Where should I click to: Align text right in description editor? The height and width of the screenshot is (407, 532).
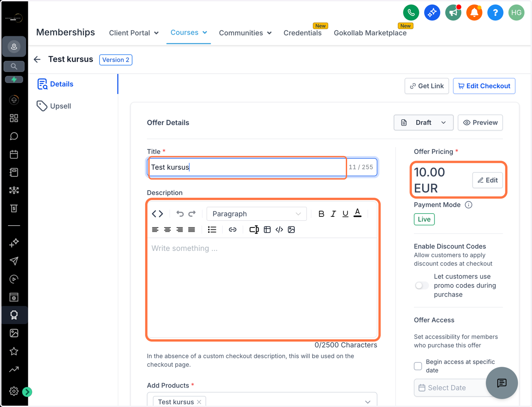pyautogui.click(x=180, y=230)
